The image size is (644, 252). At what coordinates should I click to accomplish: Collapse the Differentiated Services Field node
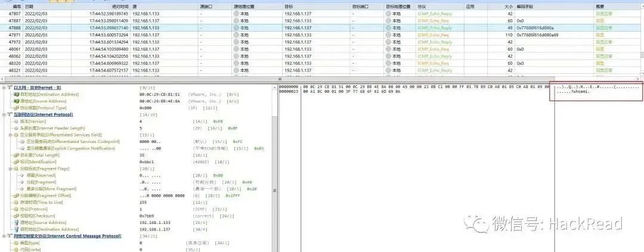(10, 135)
